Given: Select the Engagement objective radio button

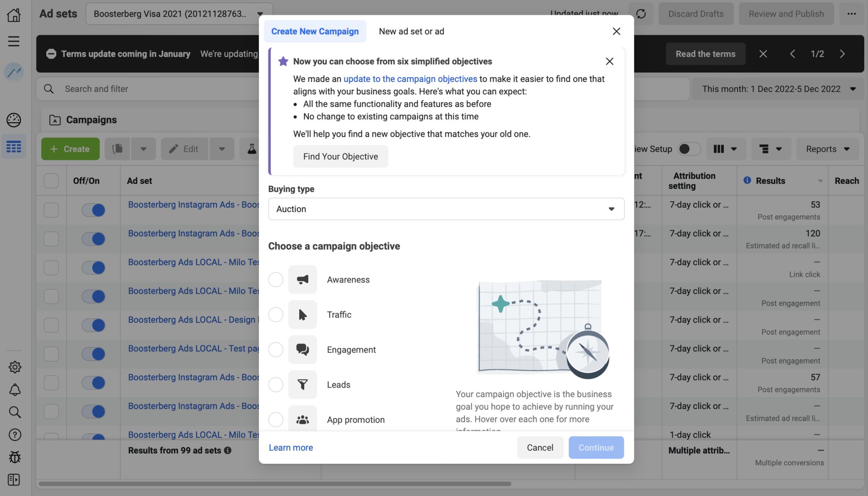Looking at the screenshot, I should tap(275, 350).
